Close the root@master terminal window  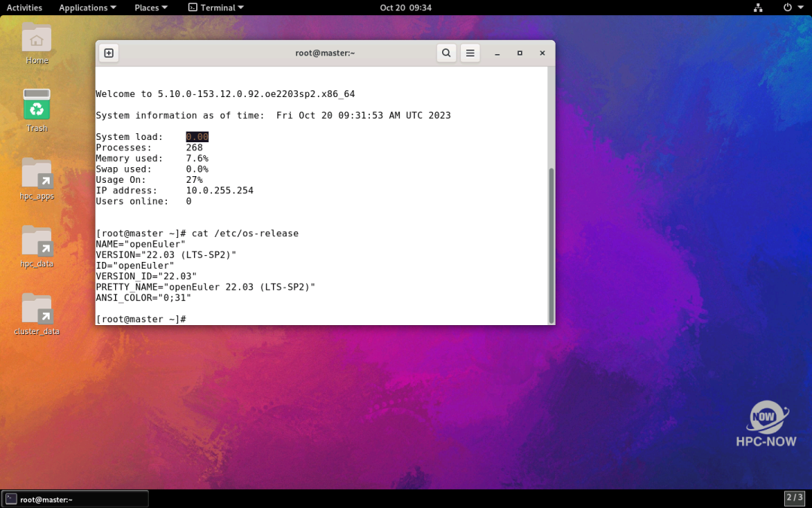pyautogui.click(x=542, y=53)
